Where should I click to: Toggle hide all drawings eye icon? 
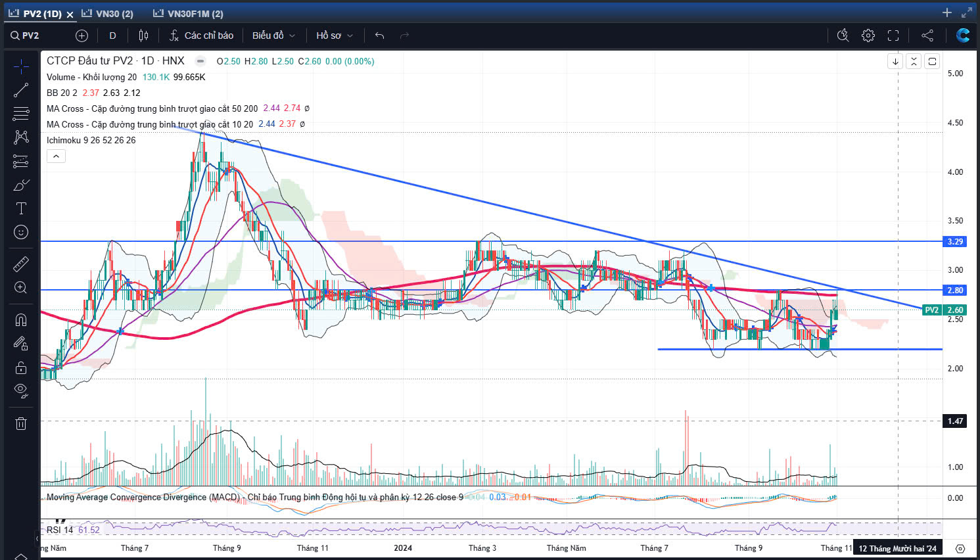(21, 390)
